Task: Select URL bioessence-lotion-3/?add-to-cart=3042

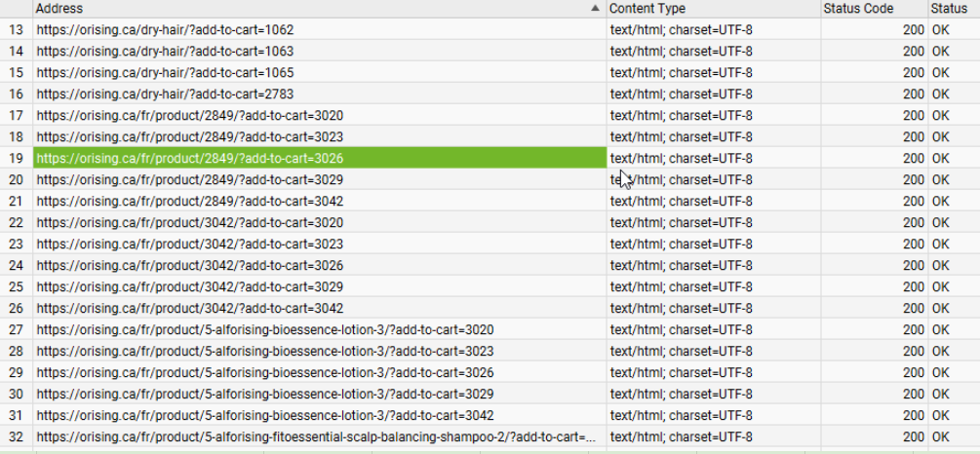Action: pyautogui.click(x=265, y=415)
